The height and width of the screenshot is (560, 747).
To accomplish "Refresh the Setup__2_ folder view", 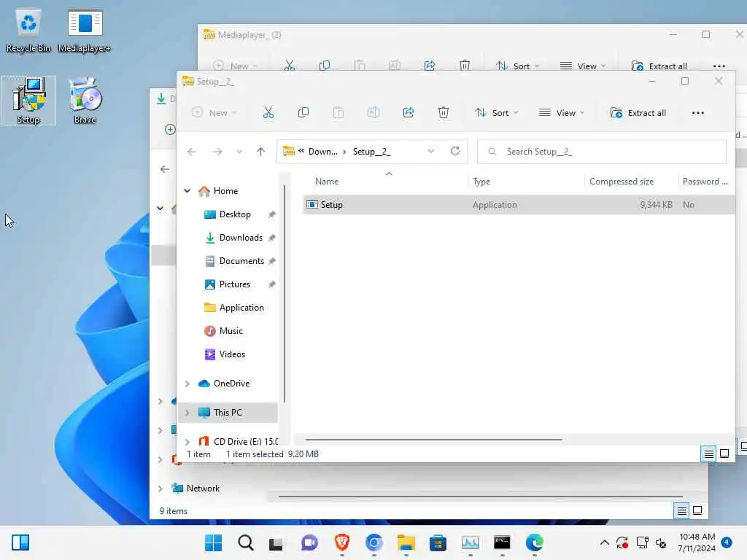I will point(455,151).
